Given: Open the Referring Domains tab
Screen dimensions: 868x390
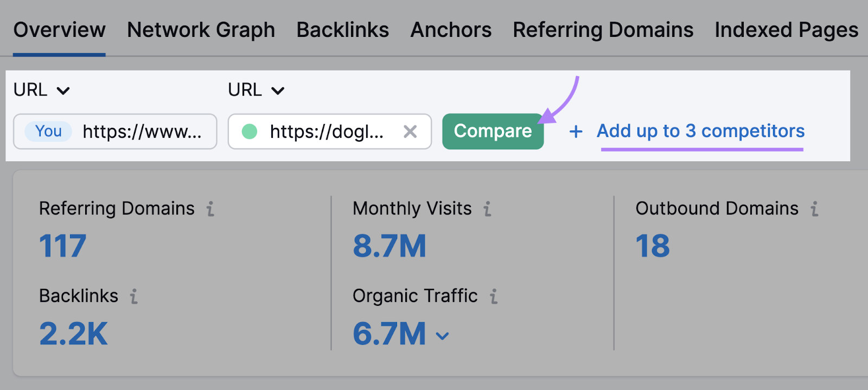Looking at the screenshot, I should [x=603, y=30].
